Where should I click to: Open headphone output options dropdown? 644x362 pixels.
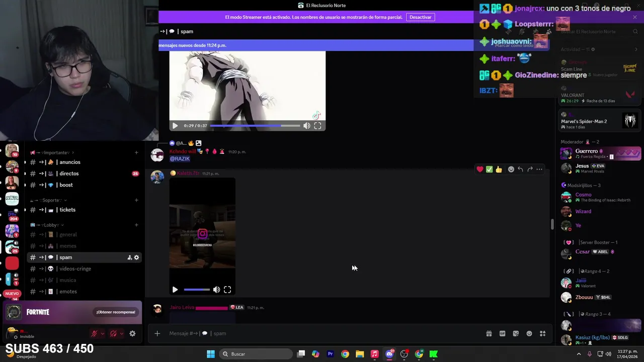click(122, 333)
